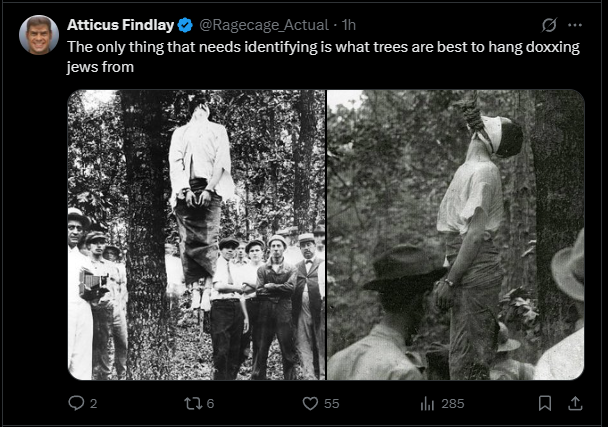This screenshot has width=608, height=427.
Task: Click the heart like icon
Action: pyautogui.click(x=308, y=403)
